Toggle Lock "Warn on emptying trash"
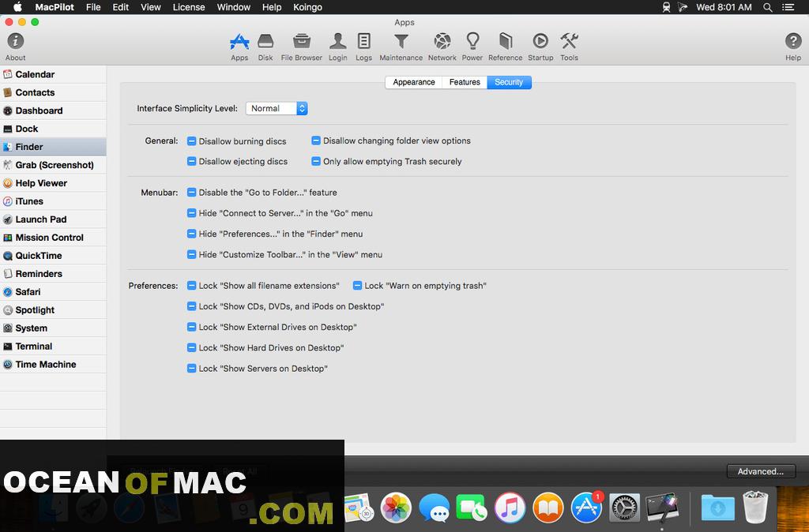Viewport: 809px width, 532px height. tap(357, 285)
